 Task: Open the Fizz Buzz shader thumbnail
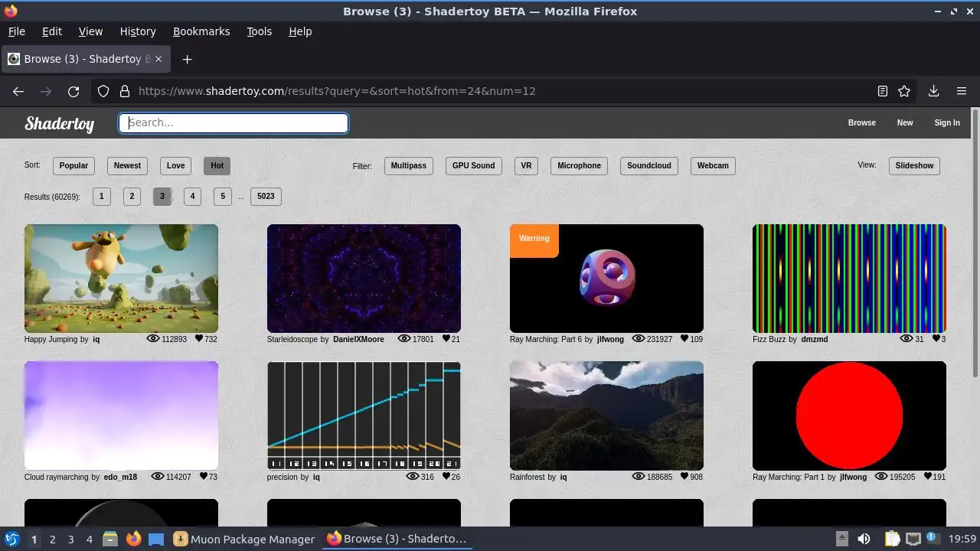point(849,279)
